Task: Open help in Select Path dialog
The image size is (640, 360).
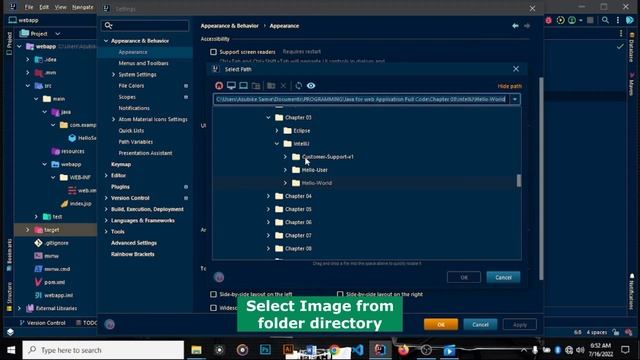Action: pos(219,277)
